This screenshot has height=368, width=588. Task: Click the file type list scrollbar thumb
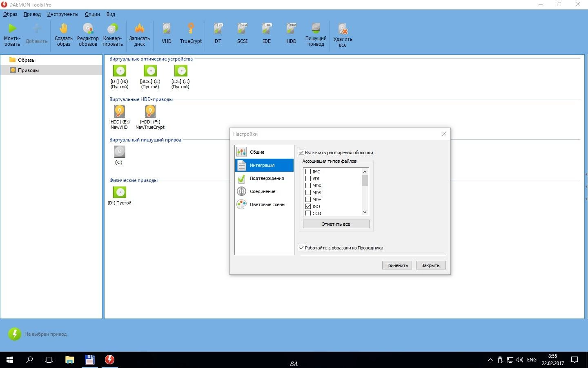coord(365,180)
